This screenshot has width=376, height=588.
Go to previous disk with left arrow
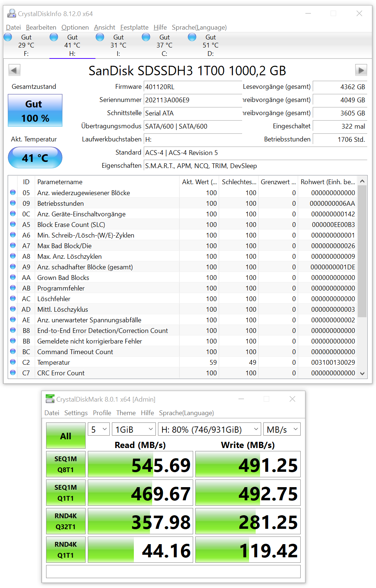14,70
